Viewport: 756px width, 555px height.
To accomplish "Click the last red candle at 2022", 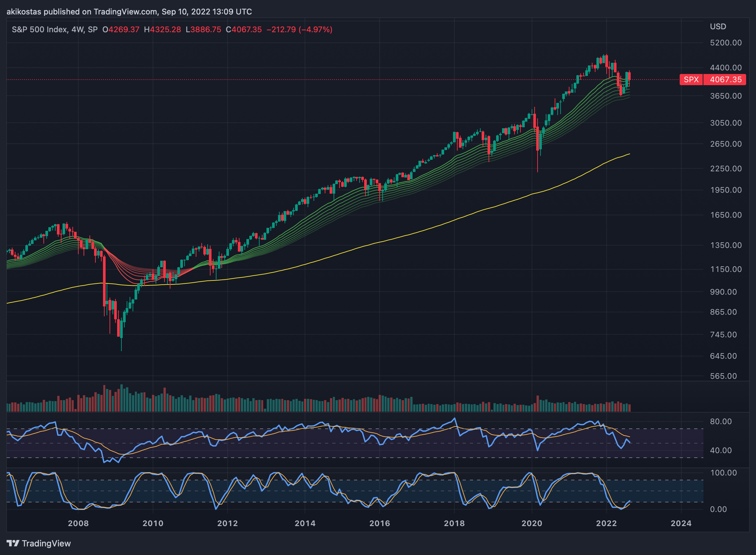I will tap(629, 76).
